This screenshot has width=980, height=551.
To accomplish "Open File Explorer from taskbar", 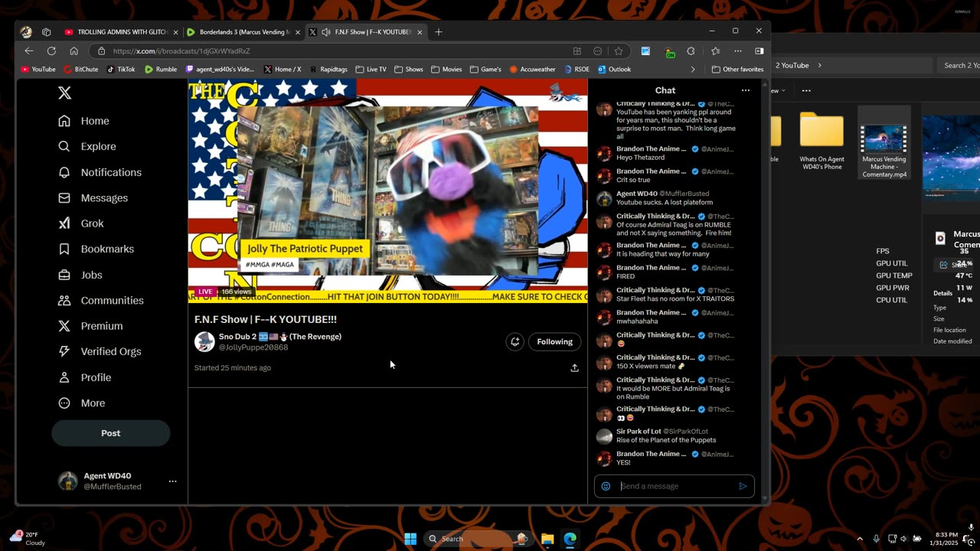I will (547, 539).
